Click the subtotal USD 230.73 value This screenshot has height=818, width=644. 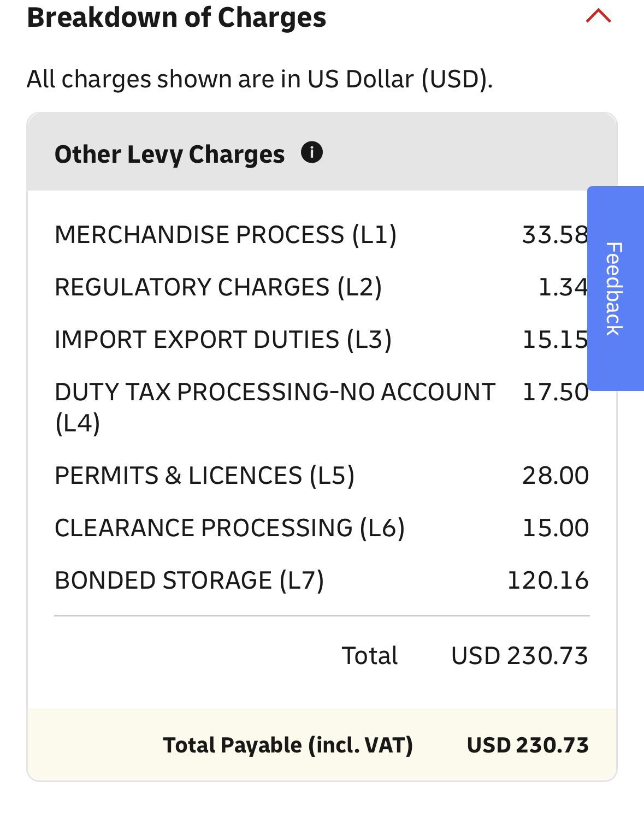[519, 656]
